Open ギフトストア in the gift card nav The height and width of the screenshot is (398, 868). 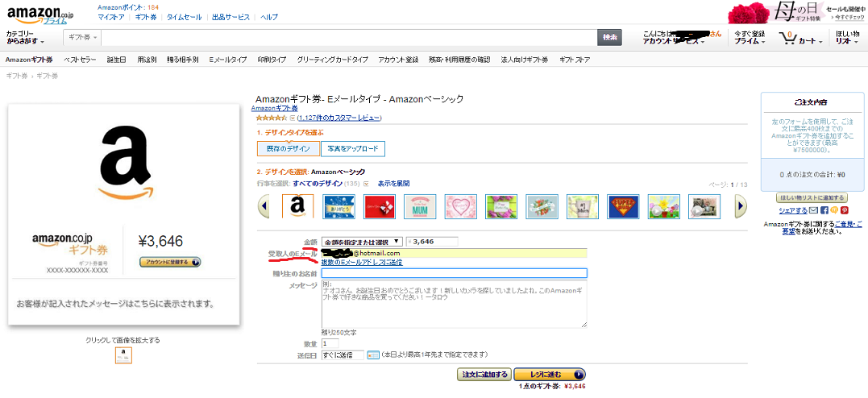coord(575,60)
